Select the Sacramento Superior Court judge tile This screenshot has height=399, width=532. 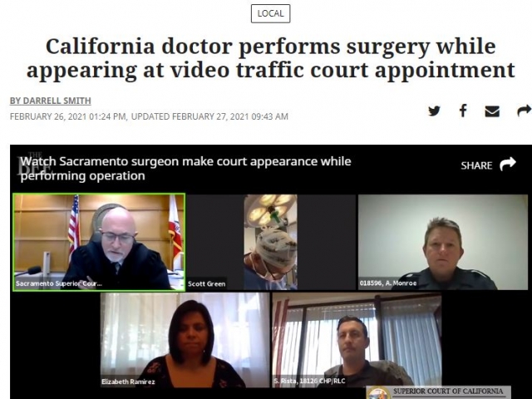pos(99,242)
